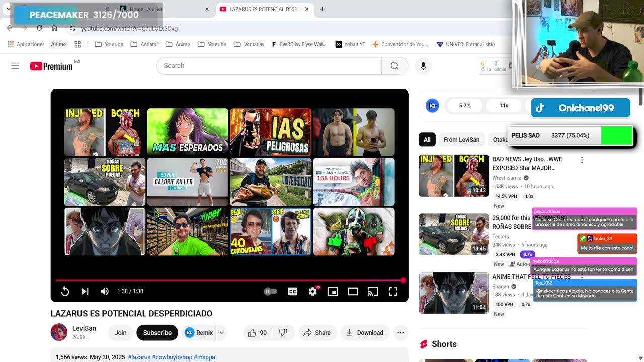
Task: Click the end-screen IAS PELIGROSAS video tile
Action: [x=271, y=132]
